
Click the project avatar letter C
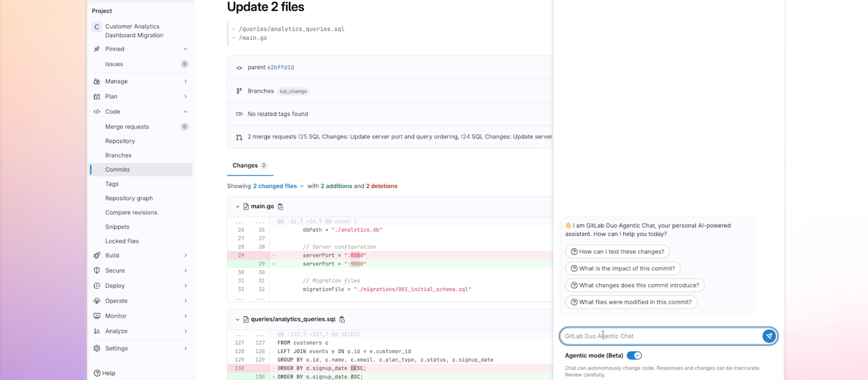point(97,27)
